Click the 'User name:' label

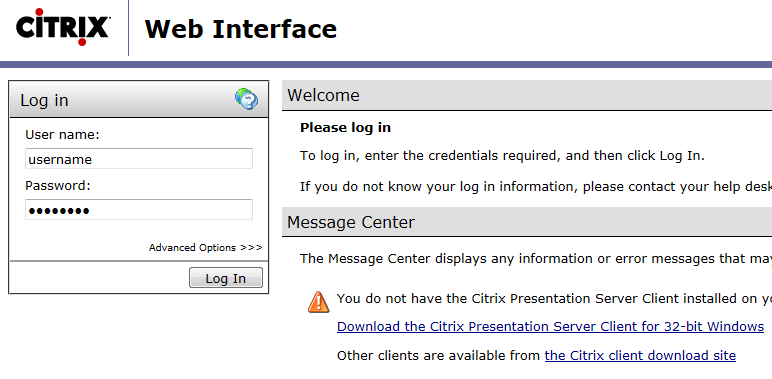63,134
